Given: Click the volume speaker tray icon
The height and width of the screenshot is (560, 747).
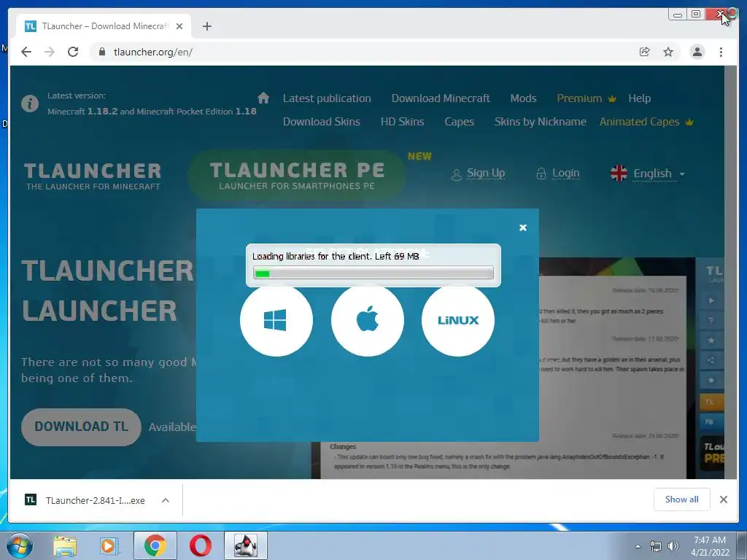Looking at the screenshot, I should click(x=673, y=546).
